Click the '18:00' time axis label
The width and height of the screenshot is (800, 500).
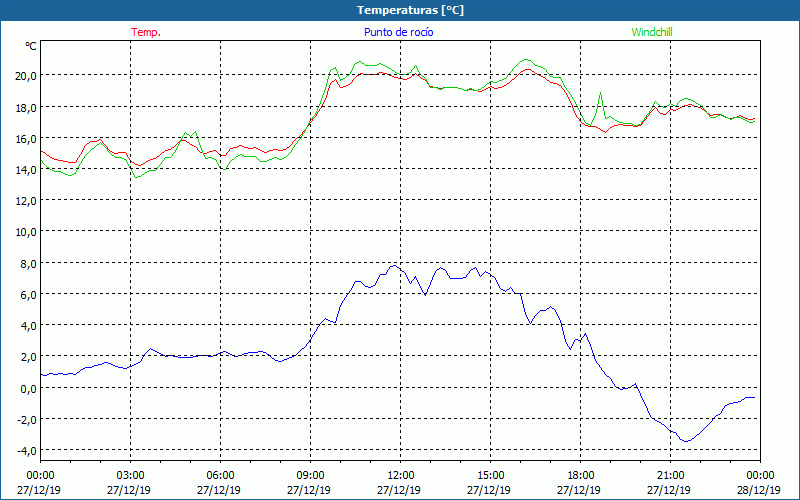(581, 476)
